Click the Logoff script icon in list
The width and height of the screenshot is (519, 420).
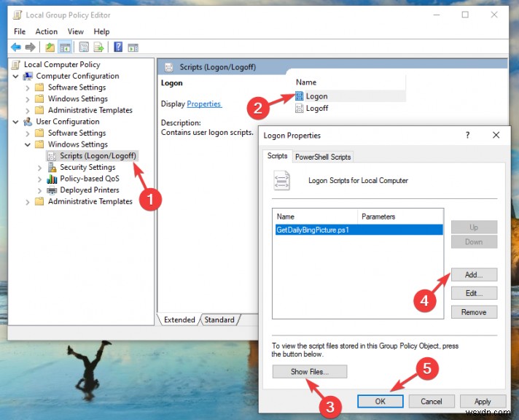click(299, 109)
